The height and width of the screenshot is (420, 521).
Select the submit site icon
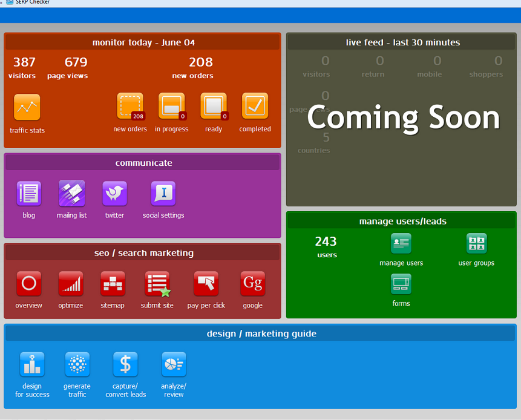click(x=157, y=284)
